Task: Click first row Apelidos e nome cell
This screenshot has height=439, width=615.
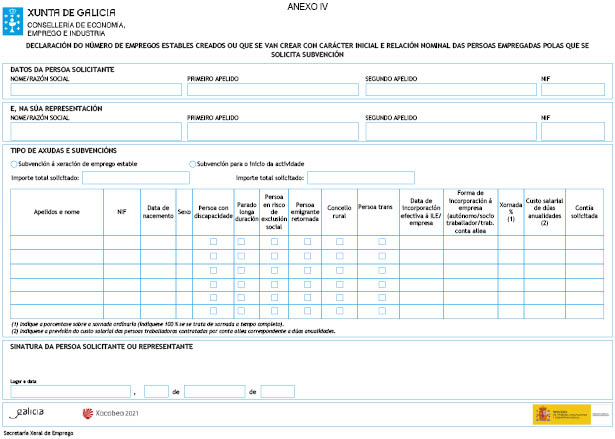Action: [x=56, y=242]
